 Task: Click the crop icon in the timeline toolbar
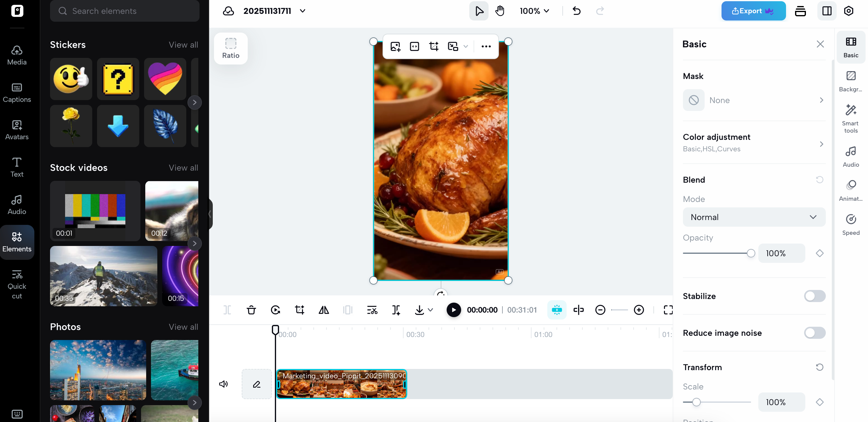pyautogui.click(x=300, y=310)
